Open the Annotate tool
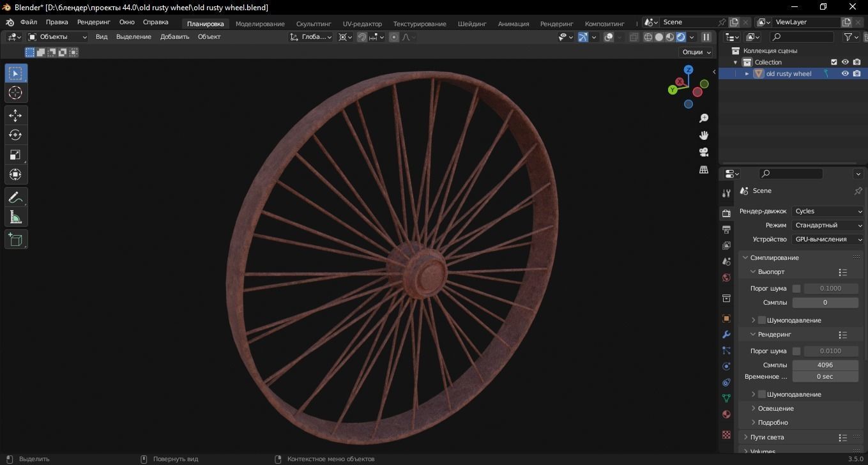 [x=15, y=197]
